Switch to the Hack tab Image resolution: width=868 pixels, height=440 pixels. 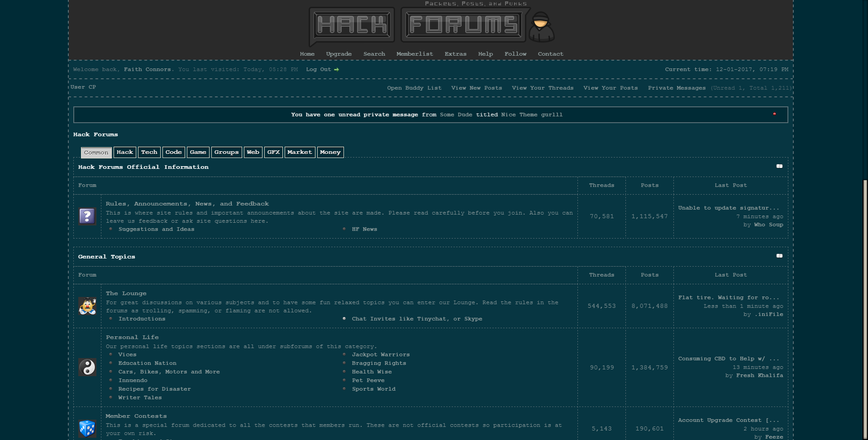coord(125,152)
